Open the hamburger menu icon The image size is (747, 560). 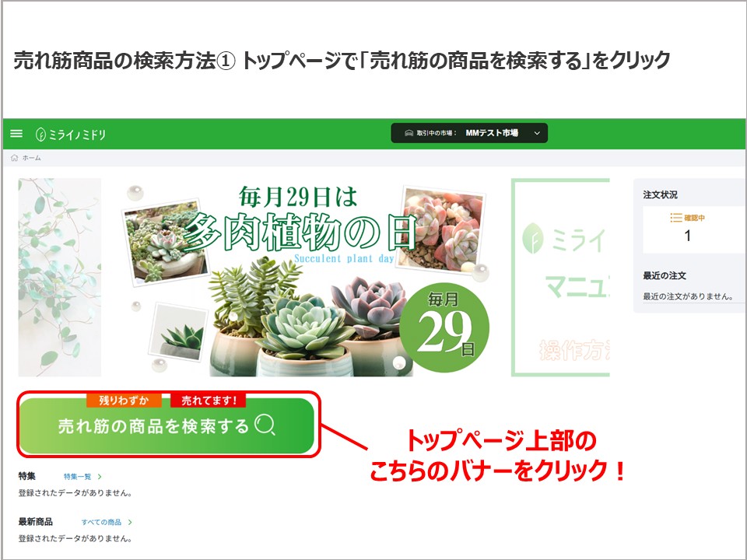[x=16, y=133]
